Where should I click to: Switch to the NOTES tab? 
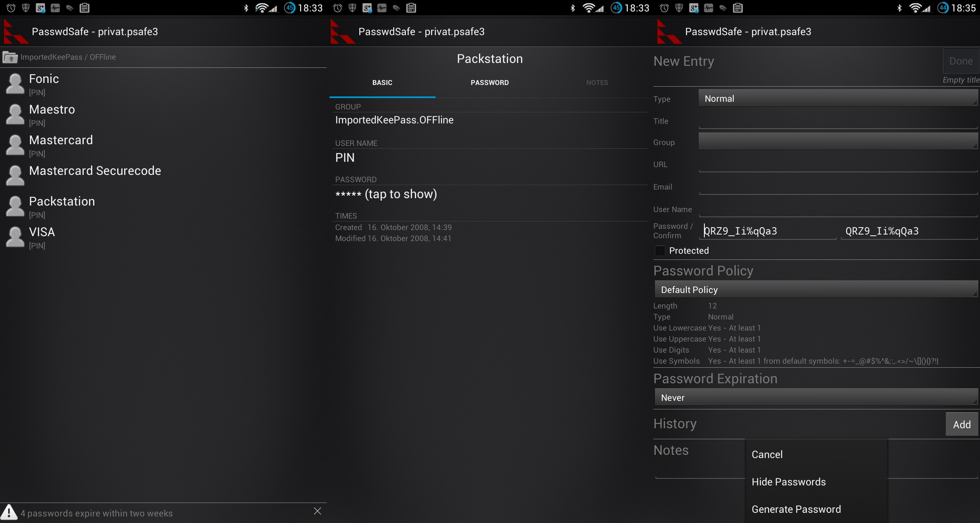click(x=597, y=83)
